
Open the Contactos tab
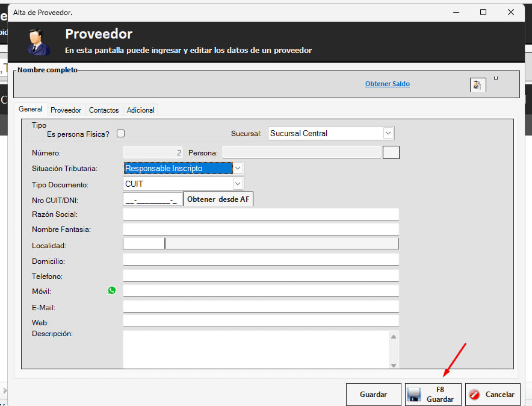[x=104, y=110]
